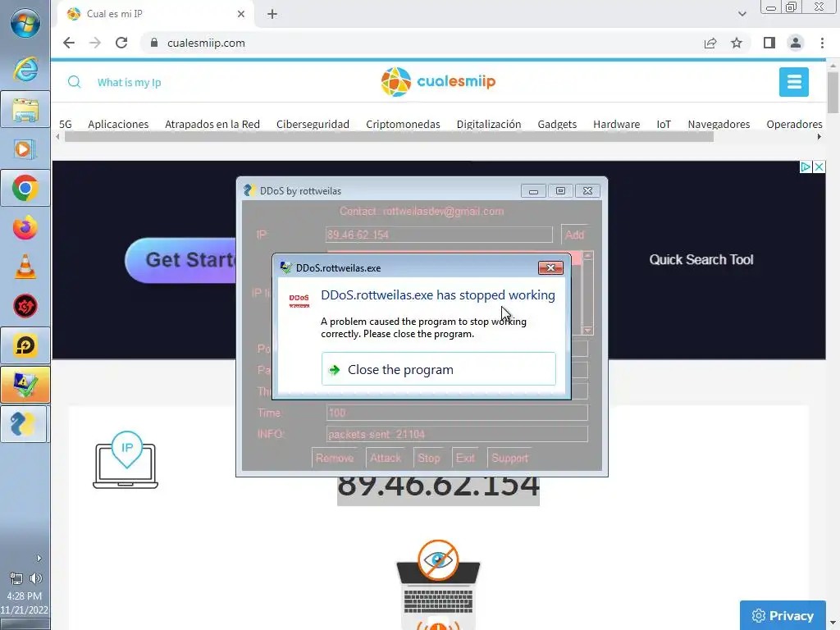Select the Python taskbar program icon
Image resolution: width=840 pixels, height=630 pixels.
coord(24,424)
